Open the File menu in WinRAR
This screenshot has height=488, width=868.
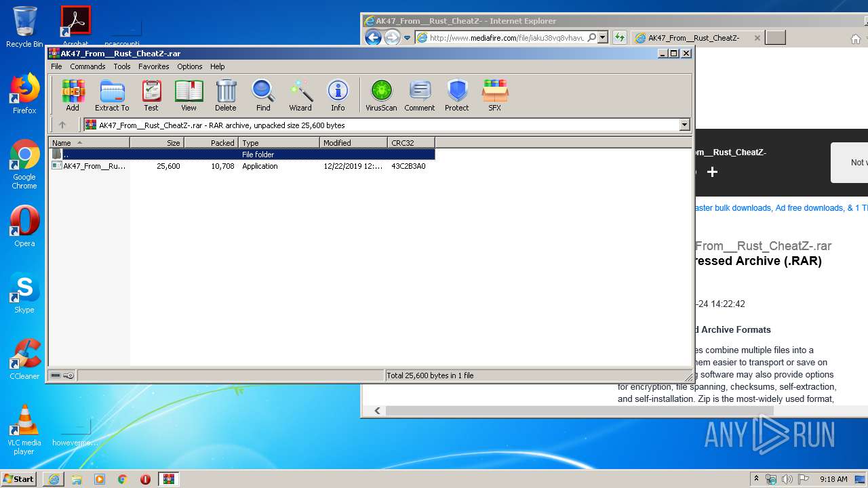[56, 66]
